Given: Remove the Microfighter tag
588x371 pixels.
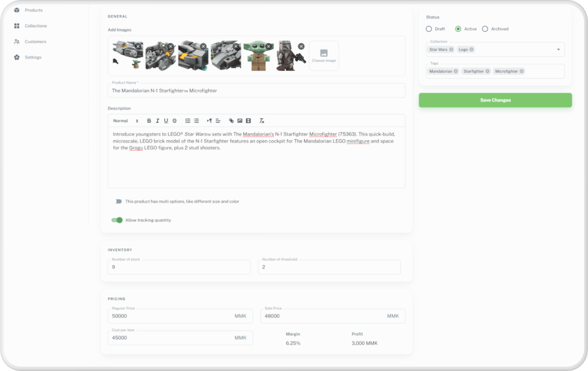Looking at the screenshot, I should tap(522, 71).
